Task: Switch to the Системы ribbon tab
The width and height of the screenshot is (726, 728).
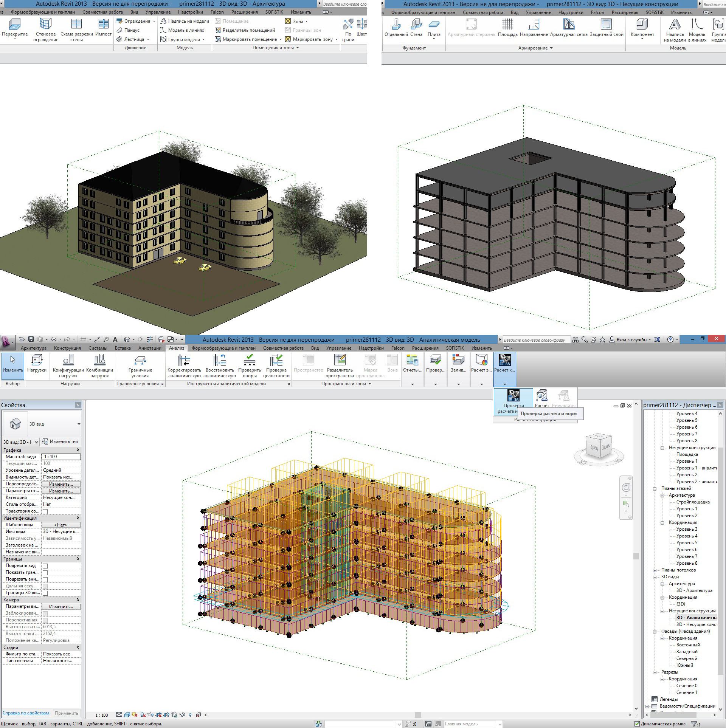Action: pyautogui.click(x=98, y=348)
